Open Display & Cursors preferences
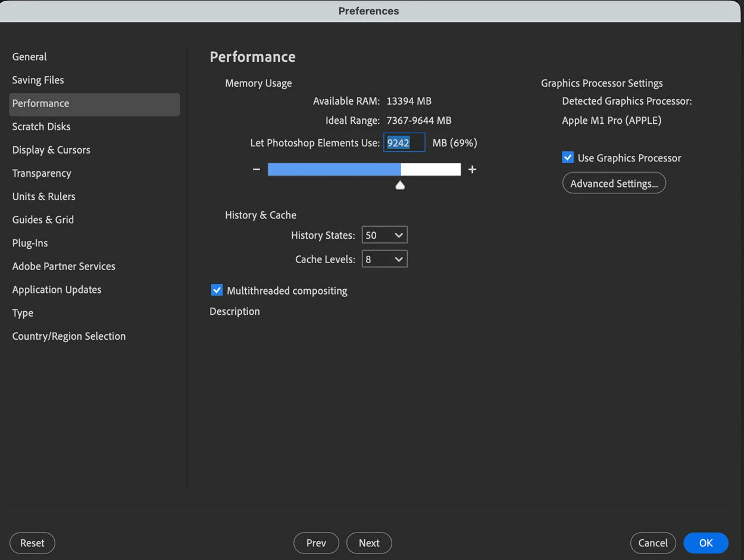This screenshot has width=744, height=560. coord(51,150)
